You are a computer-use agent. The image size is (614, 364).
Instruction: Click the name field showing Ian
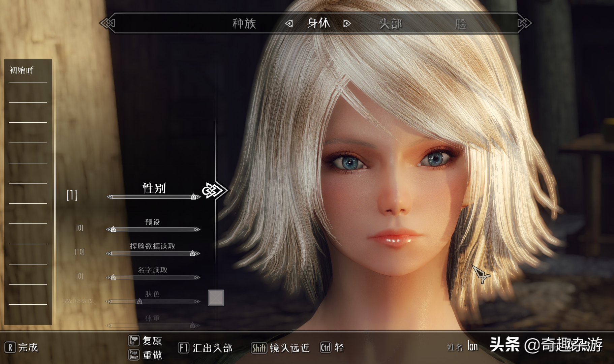click(x=472, y=346)
